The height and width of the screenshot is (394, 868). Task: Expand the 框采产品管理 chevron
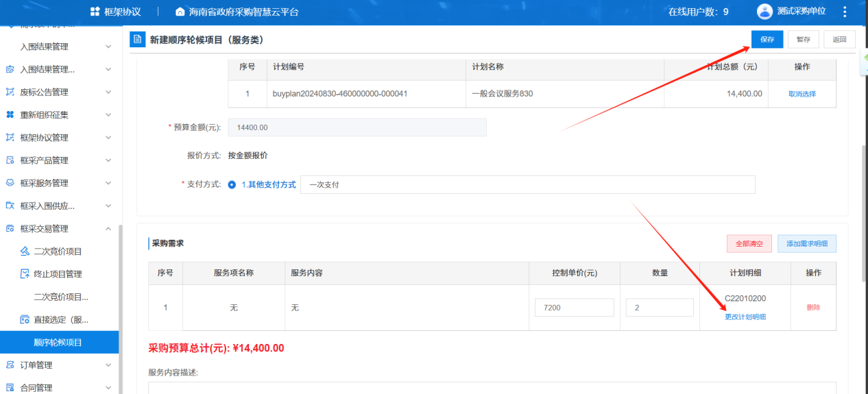pos(108,160)
